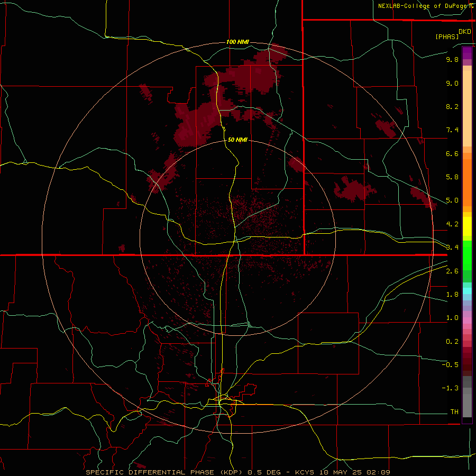The image size is (476, 476).
Task: Pick the pink band of the legend
Action: tap(467, 321)
